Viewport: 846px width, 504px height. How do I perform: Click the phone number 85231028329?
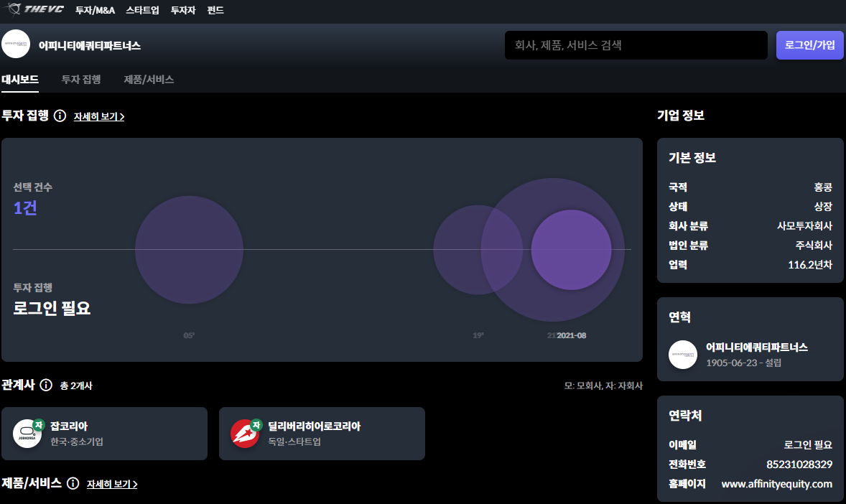point(799,464)
